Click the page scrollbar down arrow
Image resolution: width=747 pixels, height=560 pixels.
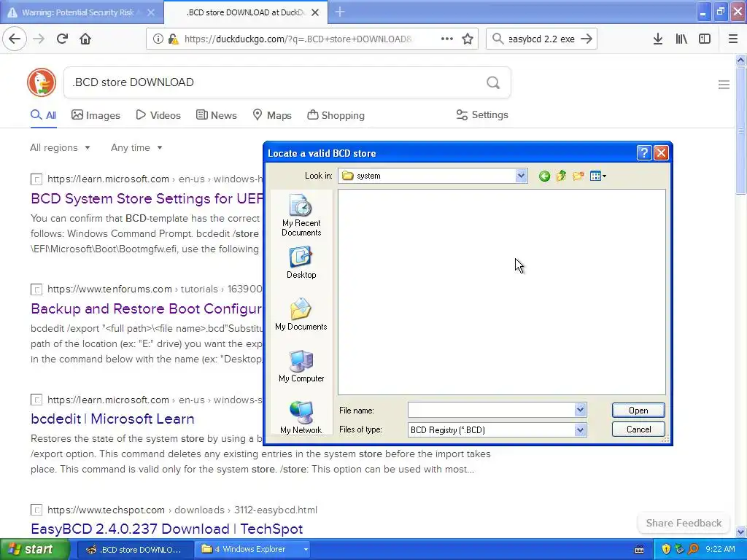(741, 532)
